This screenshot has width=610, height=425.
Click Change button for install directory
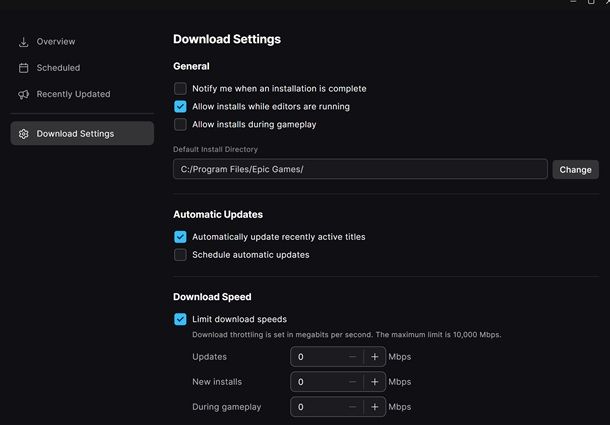[x=575, y=170]
